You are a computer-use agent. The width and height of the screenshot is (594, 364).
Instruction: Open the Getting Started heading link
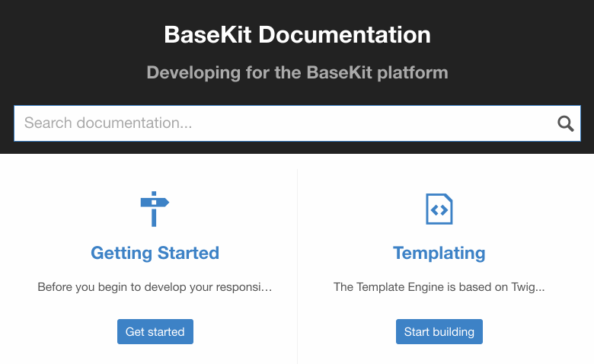click(155, 253)
